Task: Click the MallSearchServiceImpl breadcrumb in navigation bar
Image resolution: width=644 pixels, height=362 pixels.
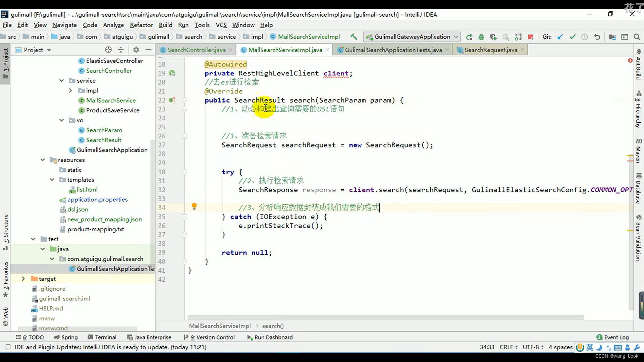Action: 305,37
